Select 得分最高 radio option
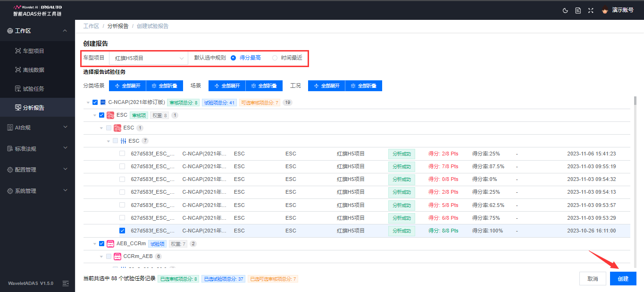Image resolution: width=644 pixels, height=292 pixels. point(233,58)
